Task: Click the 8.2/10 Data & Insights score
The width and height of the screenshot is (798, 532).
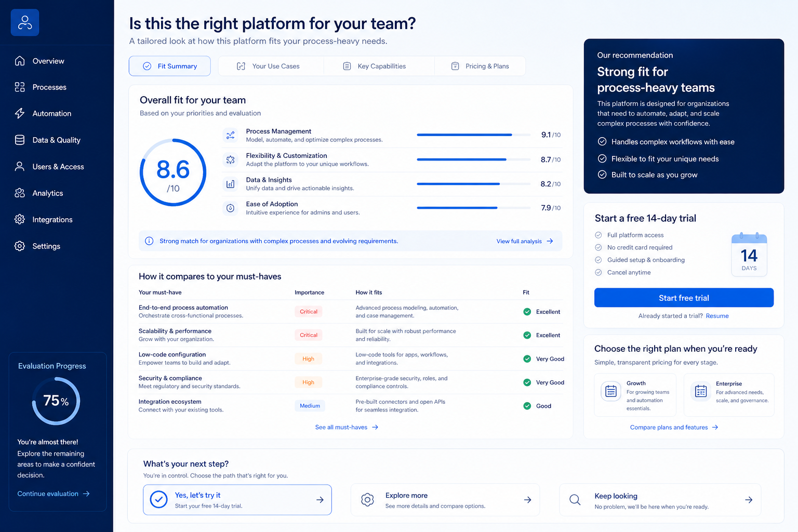Action: pos(551,184)
